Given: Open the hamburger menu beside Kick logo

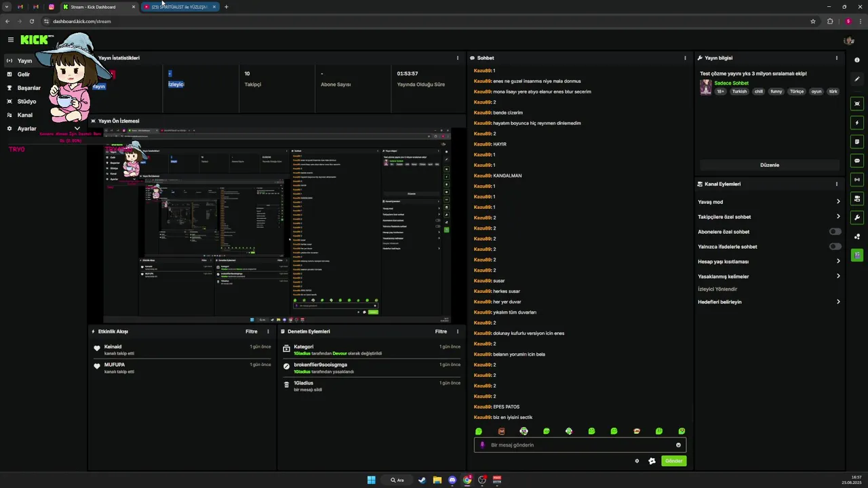Looking at the screenshot, I should [x=10, y=40].
